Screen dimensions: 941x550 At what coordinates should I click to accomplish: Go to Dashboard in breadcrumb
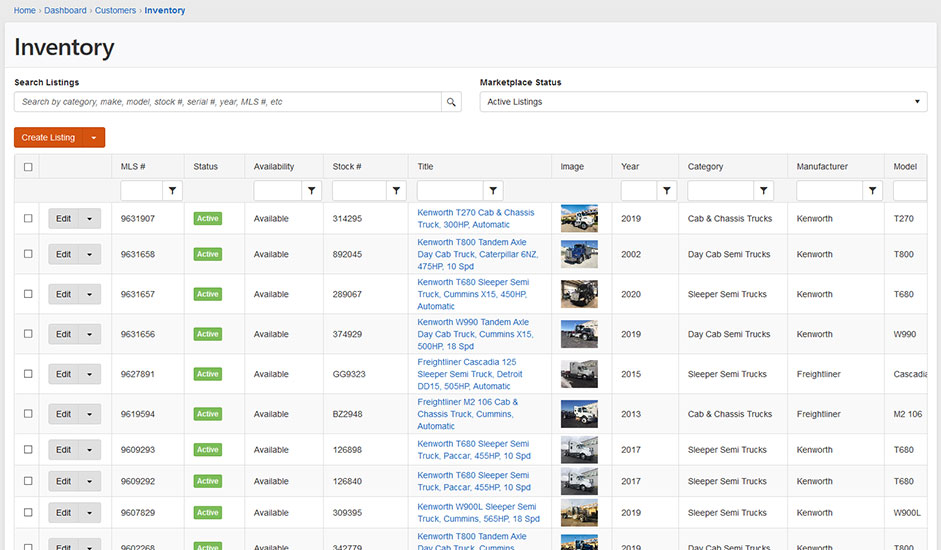coord(65,11)
